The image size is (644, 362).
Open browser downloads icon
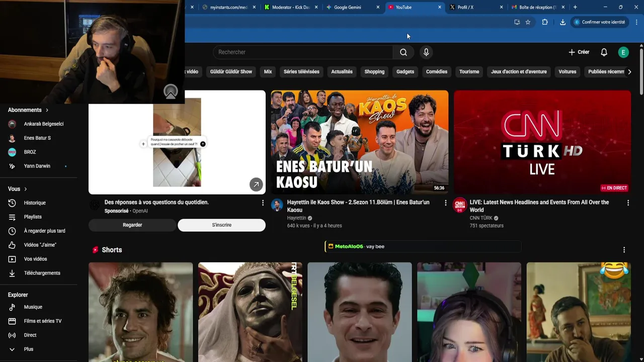[562, 22]
